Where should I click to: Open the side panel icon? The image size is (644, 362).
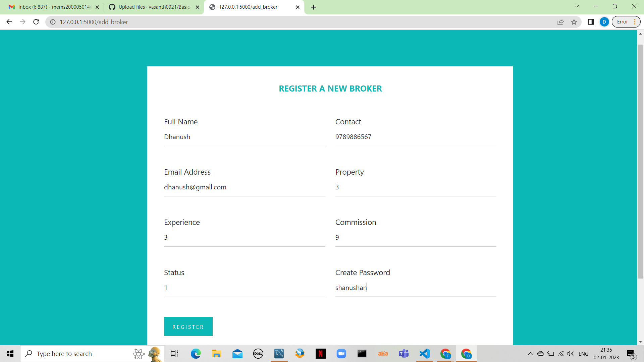click(x=590, y=22)
